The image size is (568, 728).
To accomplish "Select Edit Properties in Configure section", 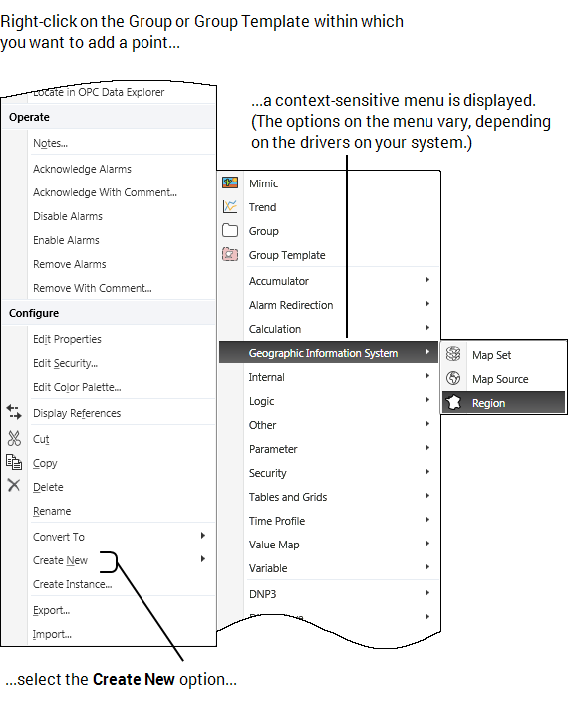I will click(67, 339).
